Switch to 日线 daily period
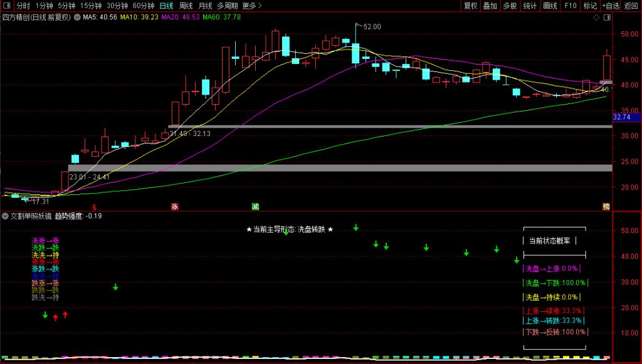This screenshot has height=364, width=642. (x=166, y=6)
